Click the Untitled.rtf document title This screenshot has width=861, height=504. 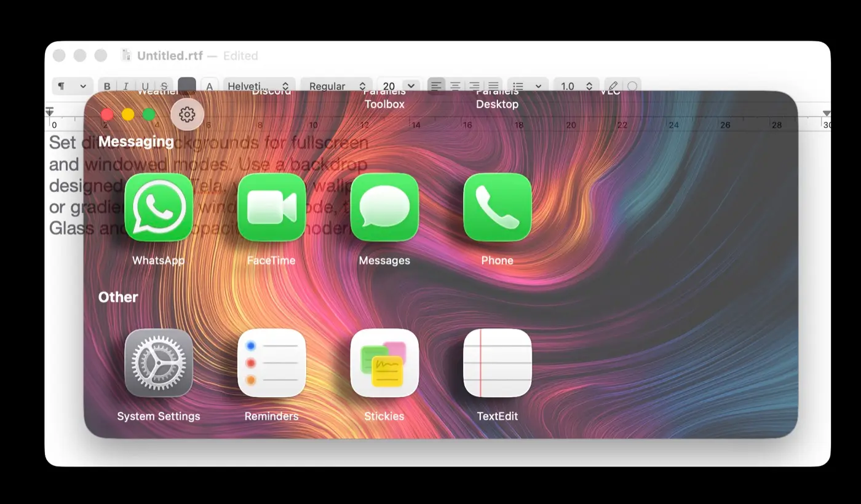(170, 55)
